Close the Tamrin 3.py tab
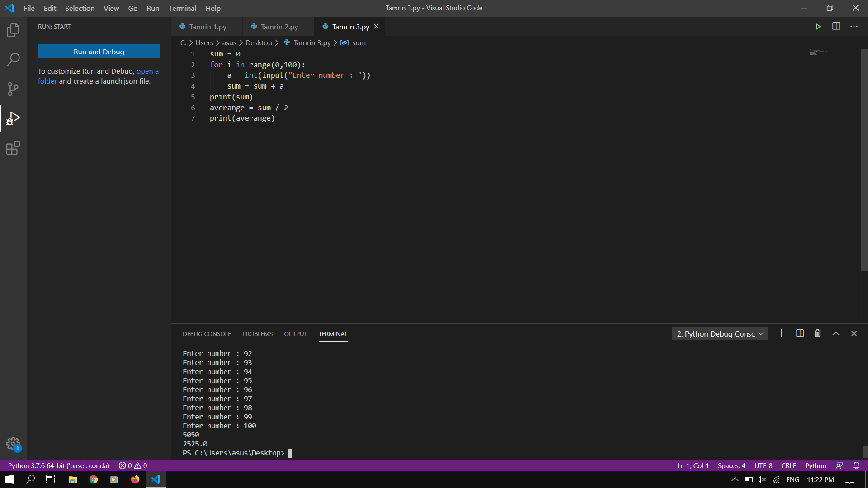Image resolution: width=868 pixels, height=488 pixels. 376,27
